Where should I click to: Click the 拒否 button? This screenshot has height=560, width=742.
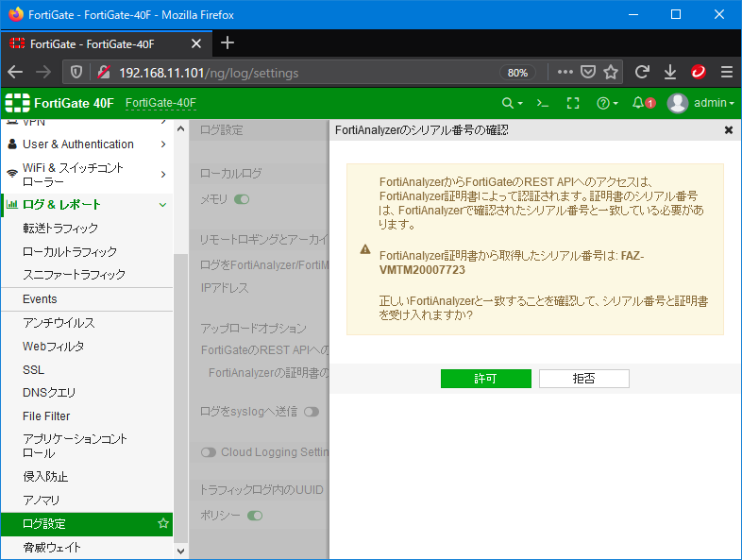click(x=584, y=379)
